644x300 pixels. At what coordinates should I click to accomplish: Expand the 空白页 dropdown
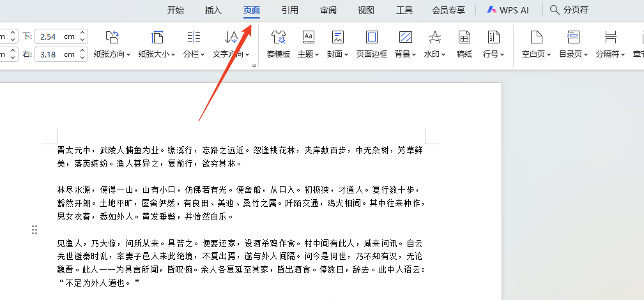(x=549, y=54)
